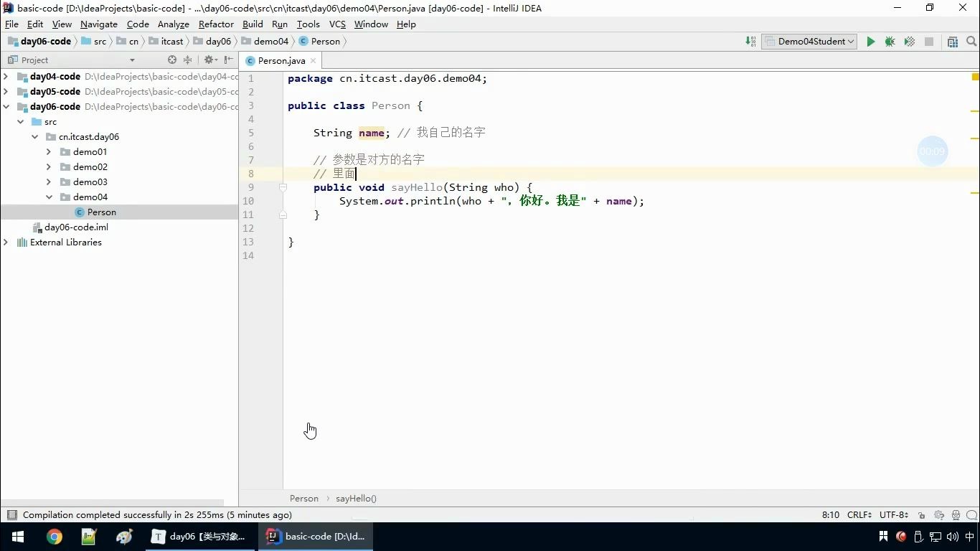Run with coverage icon in the toolbar
The height and width of the screenshot is (551, 980).
[x=909, y=42]
